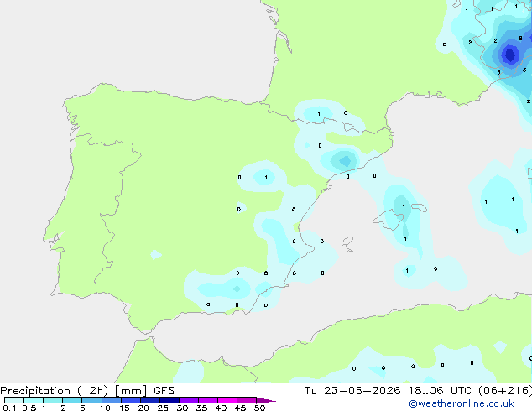Click the dark blue precipitation maximum over the Alps
532x411 pixels.
pyautogui.click(x=510, y=55)
